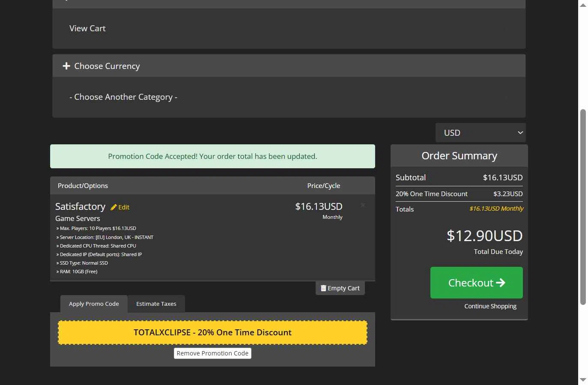Image resolution: width=588 pixels, height=385 pixels.
Task: Click the Empty Cart button
Action: [340, 288]
